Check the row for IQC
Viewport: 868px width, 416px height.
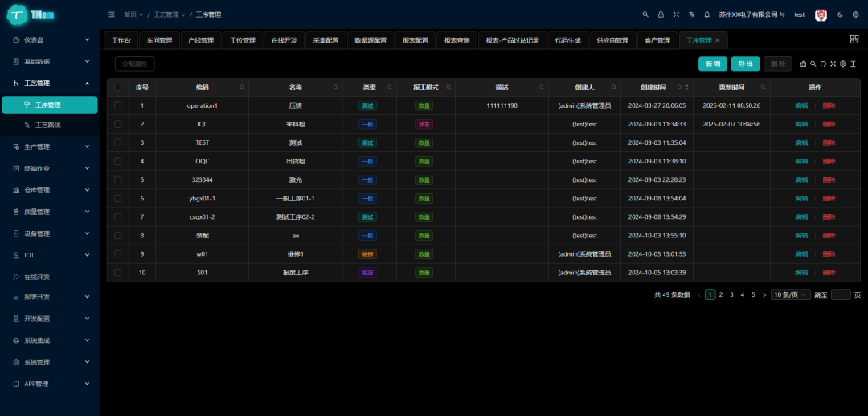click(118, 124)
